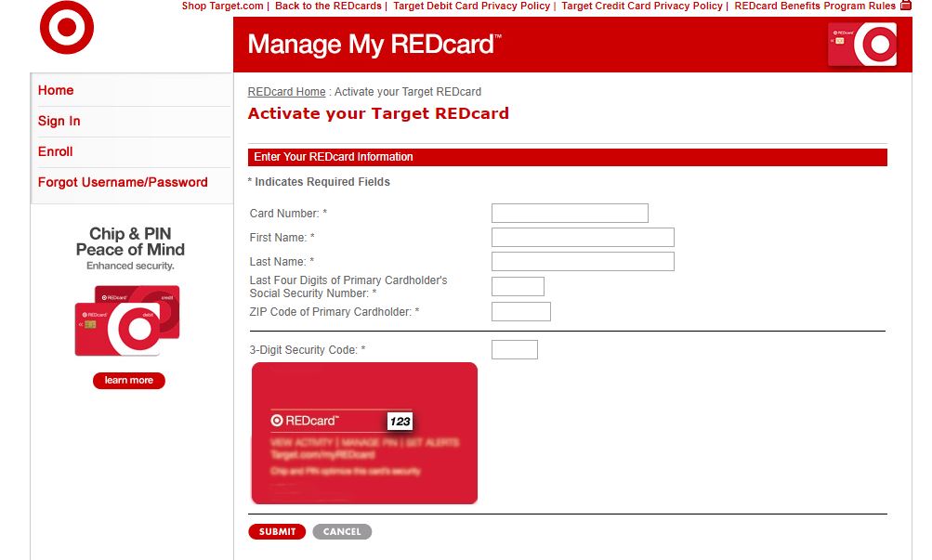
Task: Click the Chip & PIN Peace of Mind heading
Action: pyautogui.click(x=130, y=241)
